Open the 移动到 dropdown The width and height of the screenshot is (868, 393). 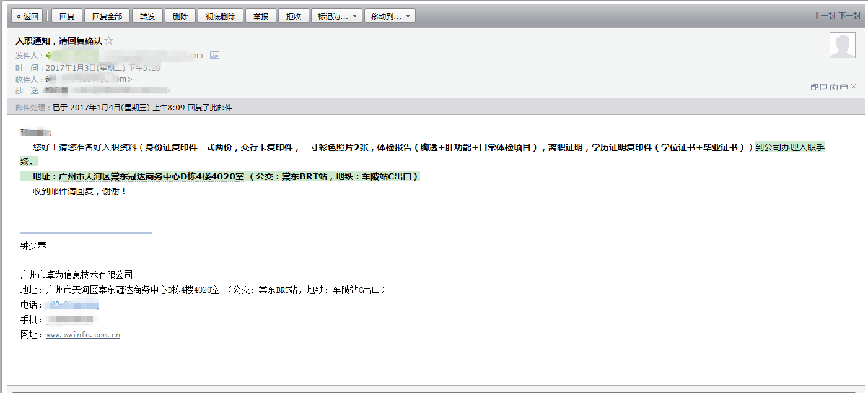pyautogui.click(x=390, y=16)
